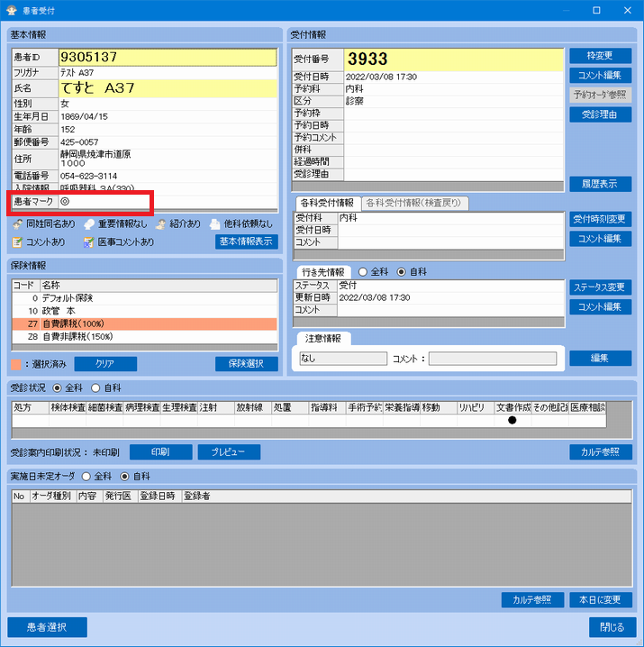Click the リハビリ column header

pyautogui.click(x=476, y=408)
